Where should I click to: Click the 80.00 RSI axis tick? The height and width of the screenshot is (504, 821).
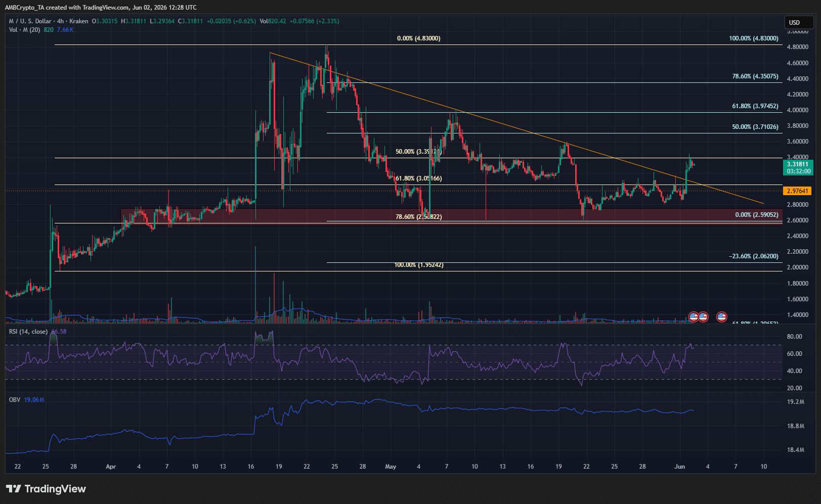tap(794, 337)
